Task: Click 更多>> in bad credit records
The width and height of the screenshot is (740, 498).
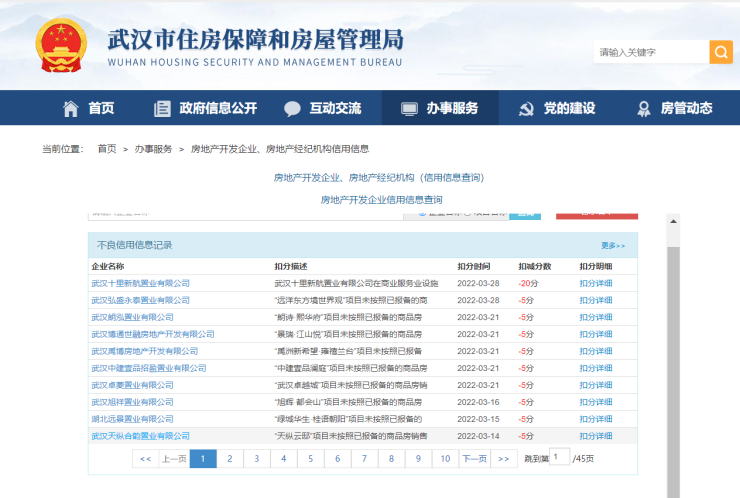Action: point(613,245)
